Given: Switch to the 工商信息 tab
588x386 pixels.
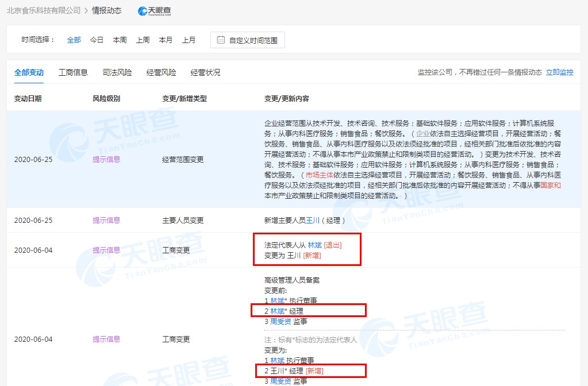Looking at the screenshot, I should click(x=73, y=72).
